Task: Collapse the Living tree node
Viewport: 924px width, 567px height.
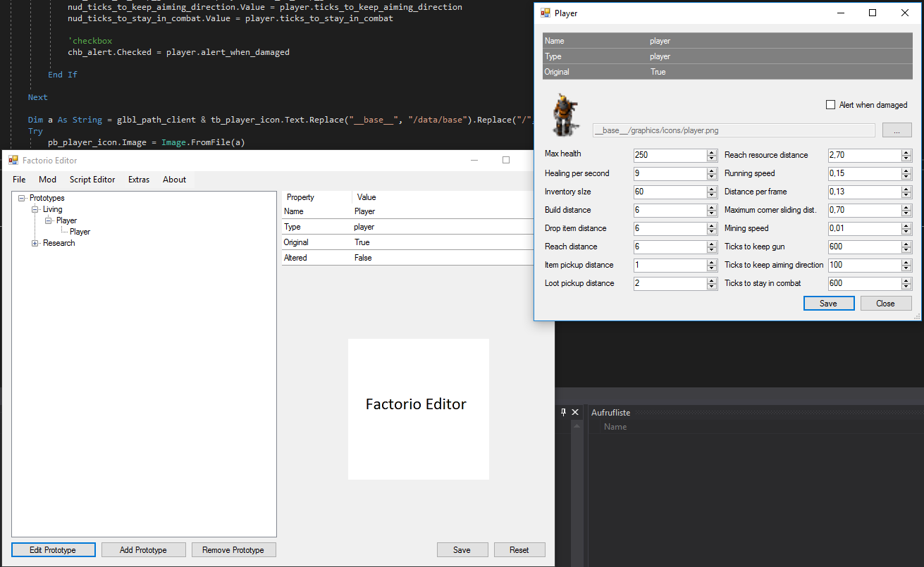Action: tap(35, 210)
